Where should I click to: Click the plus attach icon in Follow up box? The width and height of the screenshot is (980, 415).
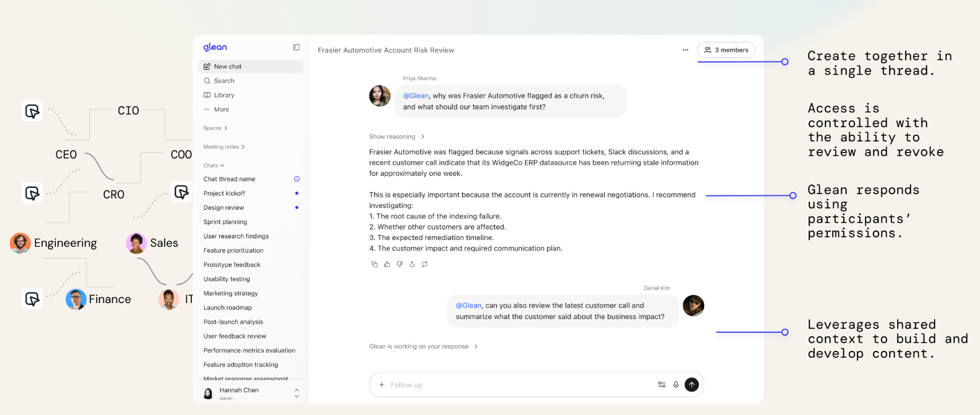tap(381, 385)
